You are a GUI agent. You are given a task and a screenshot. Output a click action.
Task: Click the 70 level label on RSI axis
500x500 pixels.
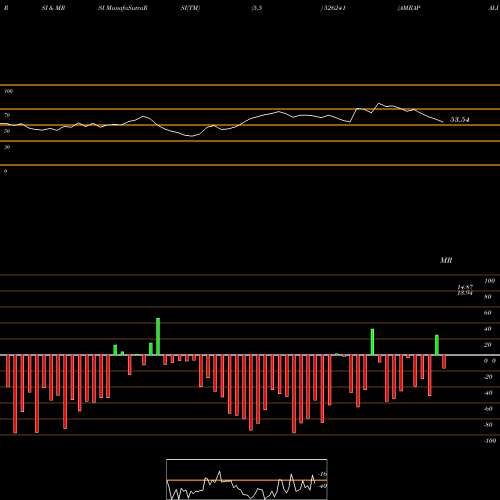coord(7,115)
